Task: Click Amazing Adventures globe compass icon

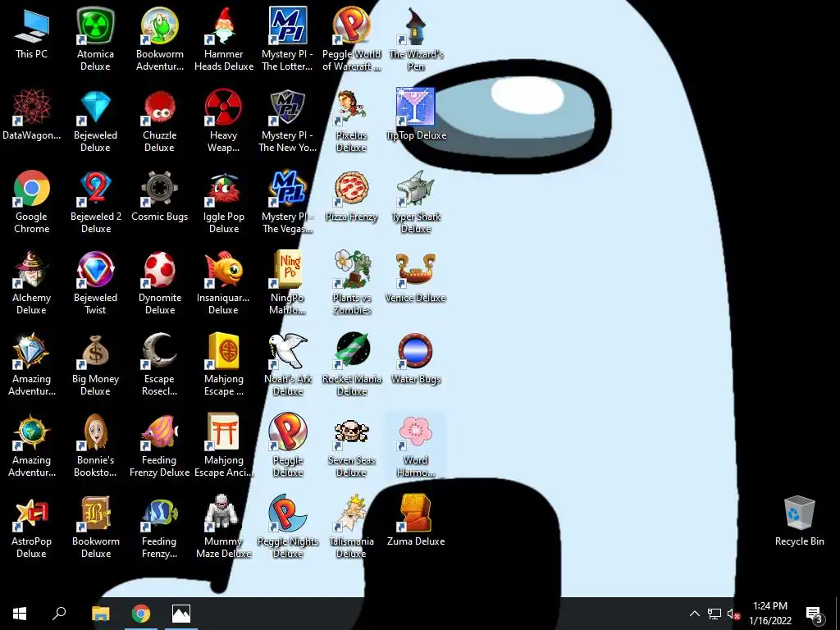Action: (x=32, y=431)
